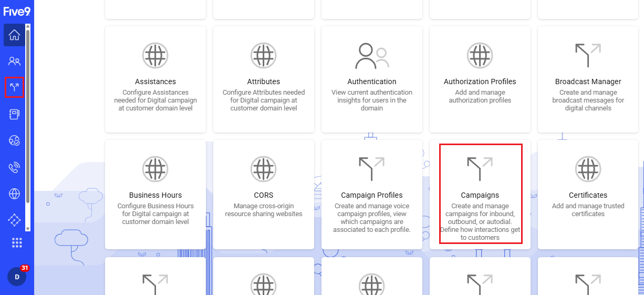Open the Broadcast Manager title link
The height and width of the screenshot is (295, 644).
[588, 82]
